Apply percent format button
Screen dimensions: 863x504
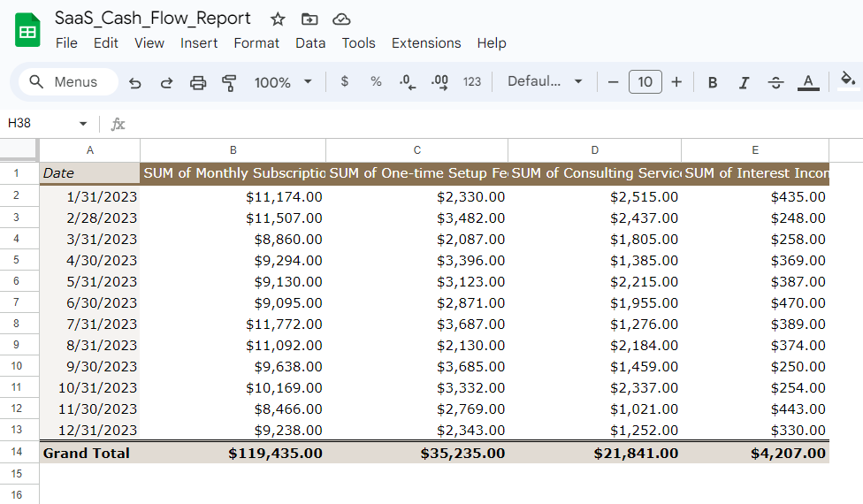(x=376, y=81)
